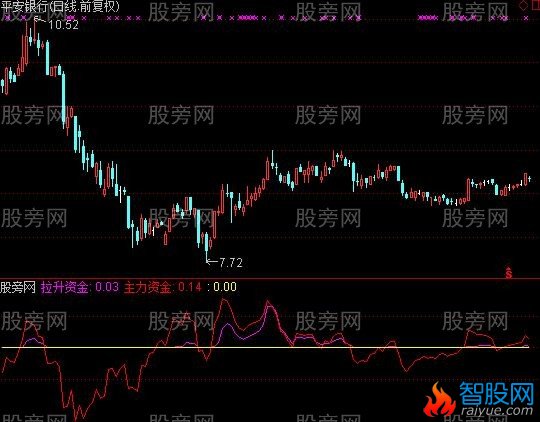The width and height of the screenshot is (540, 422).
Task: Click the 0.03 value after 拉升资金
Action: tap(107, 287)
